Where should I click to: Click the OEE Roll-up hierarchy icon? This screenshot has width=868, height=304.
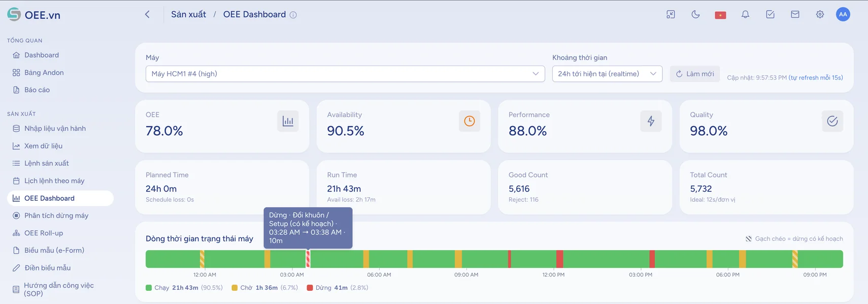[16, 233]
